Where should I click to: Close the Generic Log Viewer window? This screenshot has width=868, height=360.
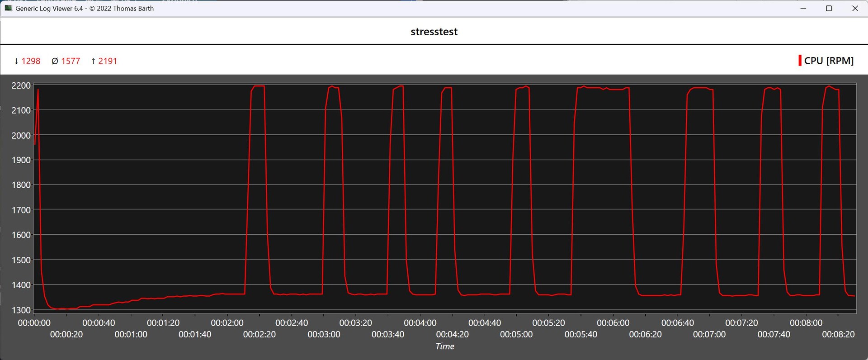click(855, 8)
